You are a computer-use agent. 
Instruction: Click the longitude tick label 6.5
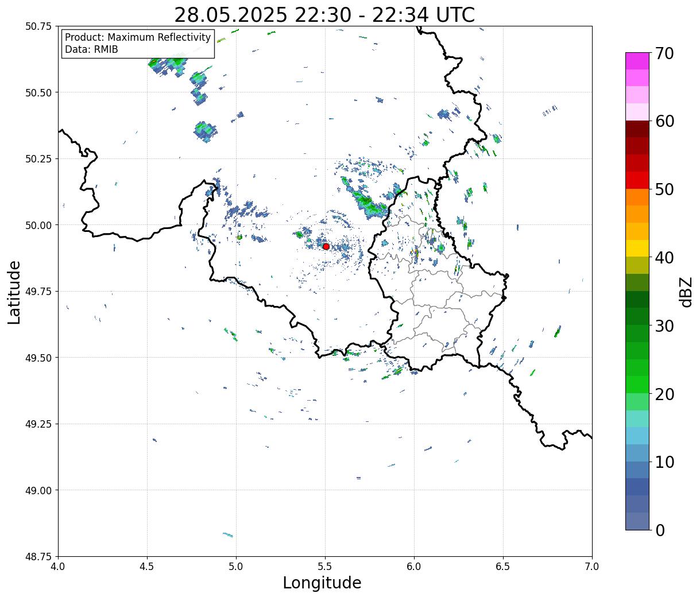503,567
